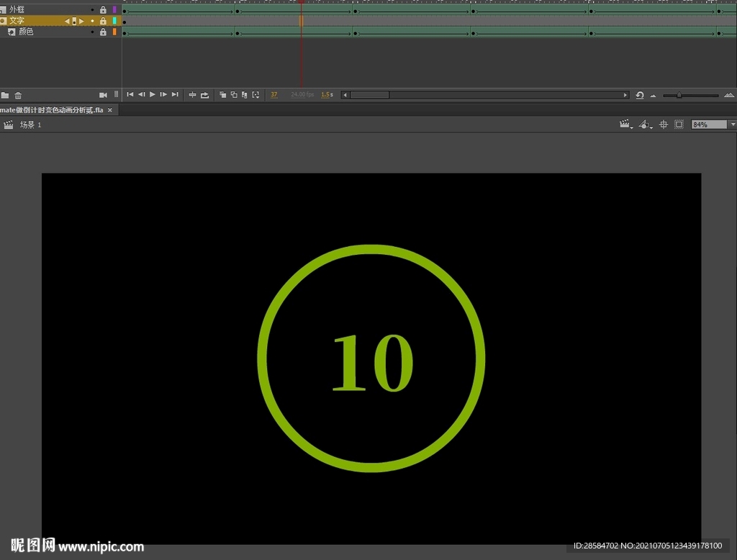Open modify markers options
737x560 pixels.
click(256, 95)
